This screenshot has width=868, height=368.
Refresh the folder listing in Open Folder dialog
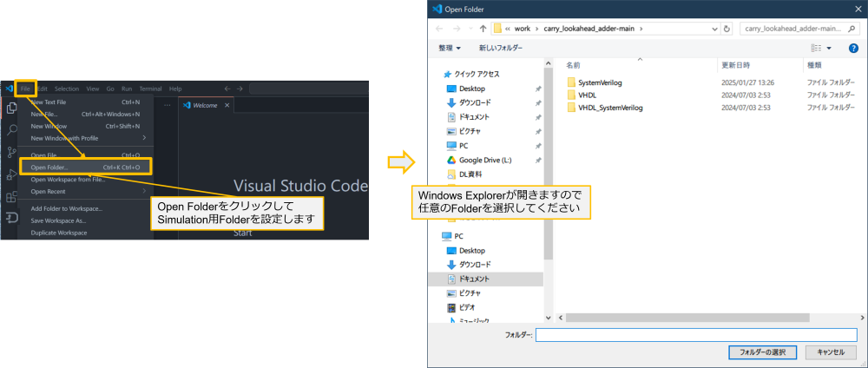tap(727, 29)
